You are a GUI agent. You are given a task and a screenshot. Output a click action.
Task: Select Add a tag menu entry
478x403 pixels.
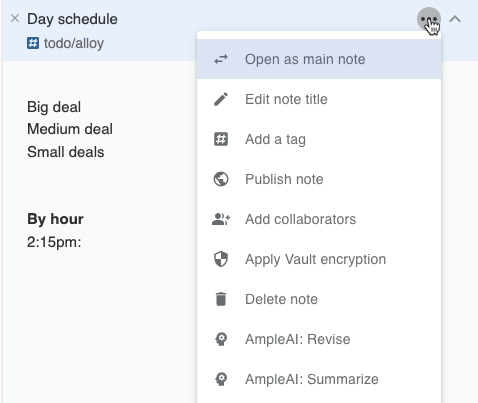[x=319, y=139]
